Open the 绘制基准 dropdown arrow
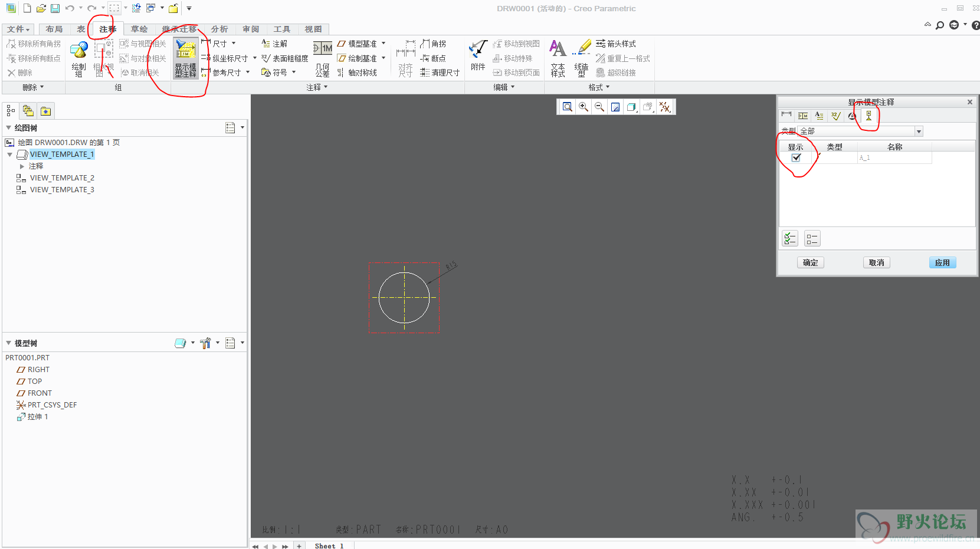 pos(384,58)
